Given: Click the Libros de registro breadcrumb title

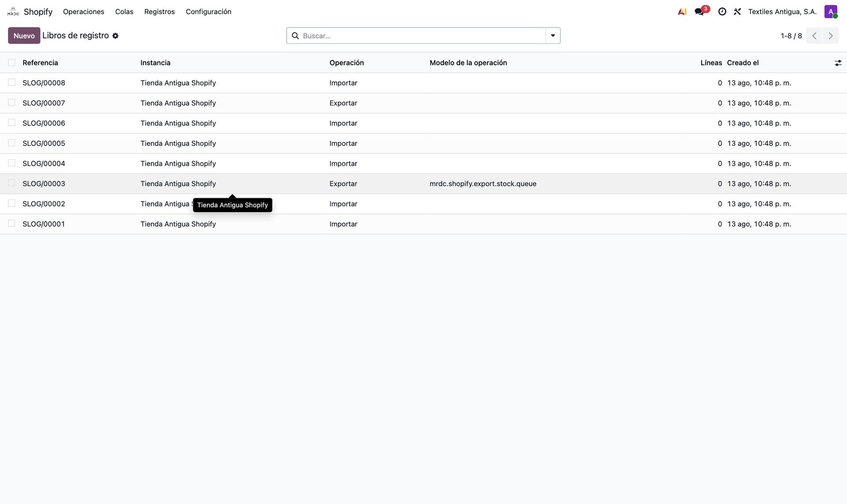Looking at the screenshot, I should (x=75, y=35).
